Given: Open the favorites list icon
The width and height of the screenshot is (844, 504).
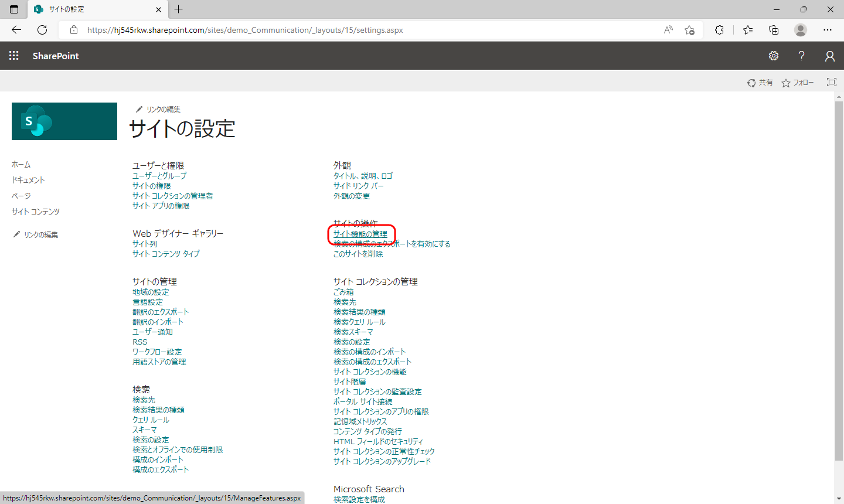Looking at the screenshot, I should click(x=748, y=30).
